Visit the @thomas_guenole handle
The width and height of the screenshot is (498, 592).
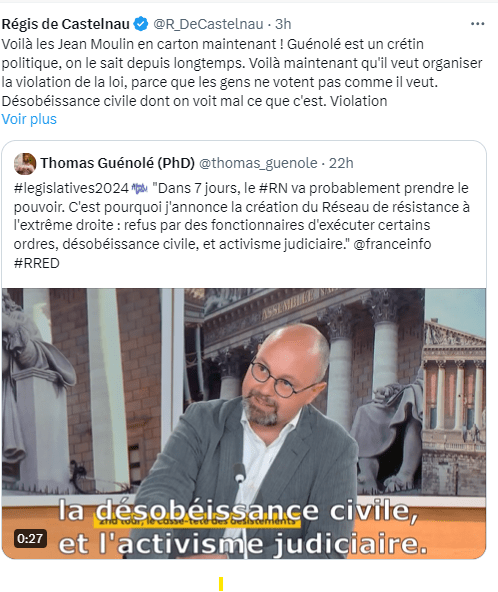[x=258, y=163]
